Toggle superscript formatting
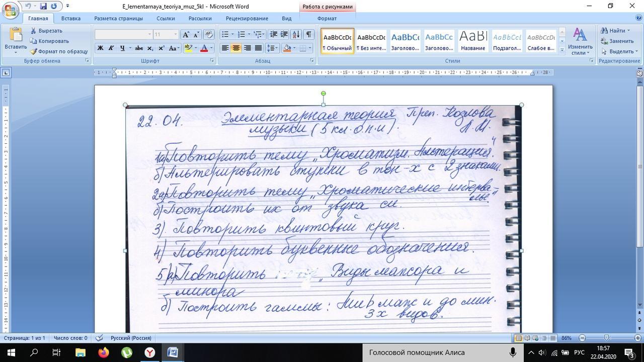Viewport: 644px width, 362px height. pyautogui.click(x=161, y=48)
